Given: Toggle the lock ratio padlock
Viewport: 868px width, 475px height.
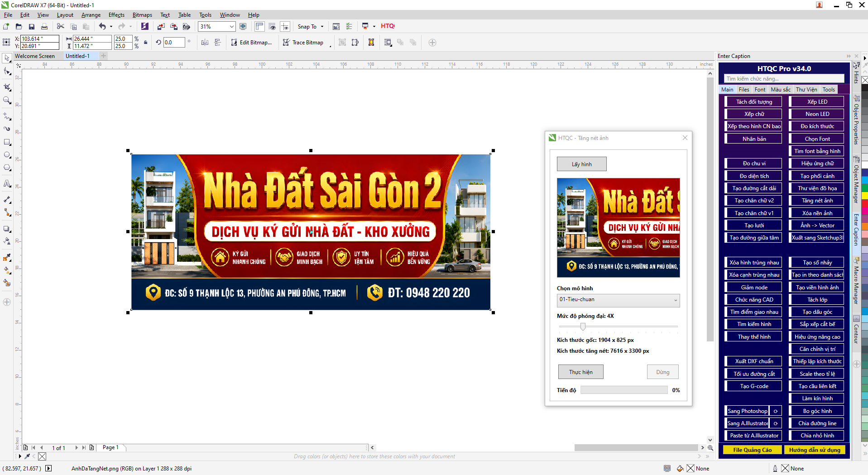Looking at the screenshot, I should pos(145,43).
